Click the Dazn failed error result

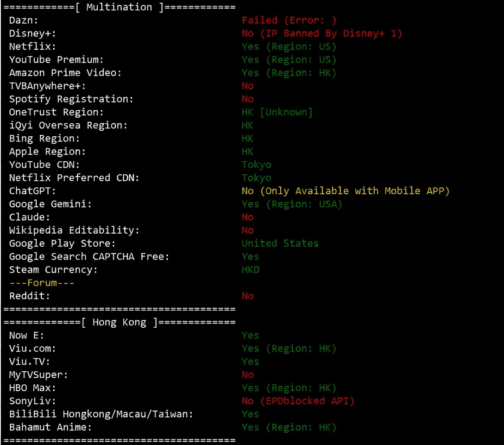[289, 20]
